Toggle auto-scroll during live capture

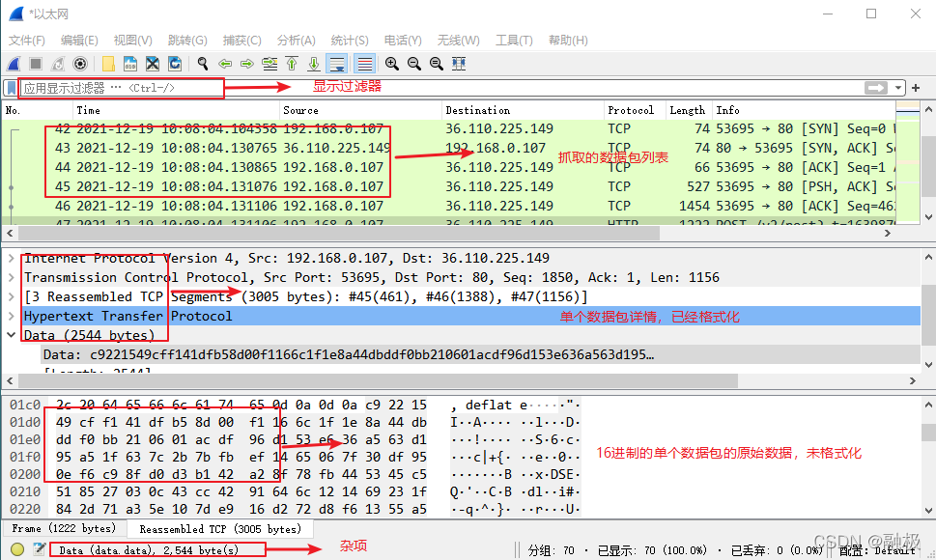coord(337,64)
